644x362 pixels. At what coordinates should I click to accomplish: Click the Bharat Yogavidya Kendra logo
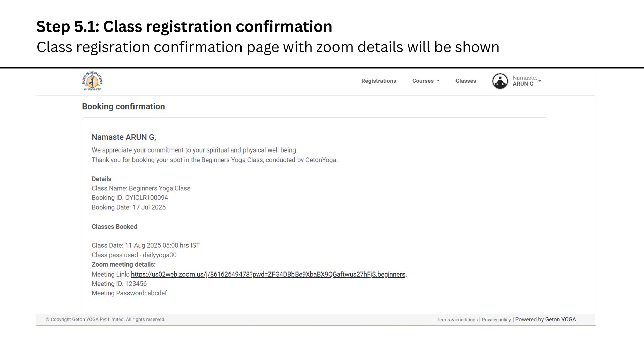pyautogui.click(x=92, y=81)
